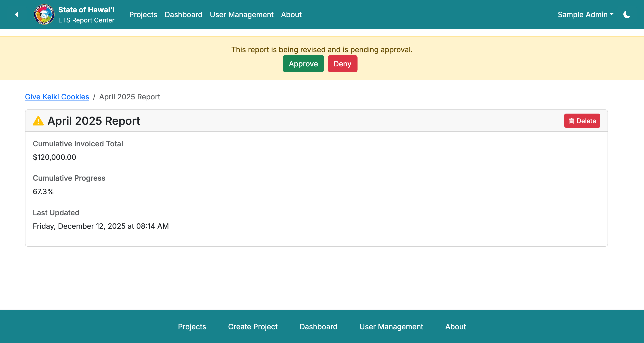The height and width of the screenshot is (343, 644).
Task: Open User Management in the footer
Action: tap(391, 327)
